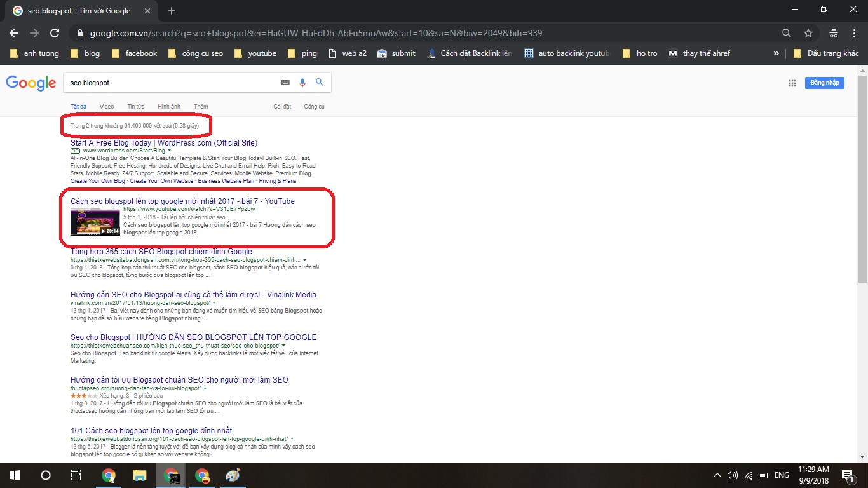
Task: Reload the current Google page
Action: coord(55,33)
